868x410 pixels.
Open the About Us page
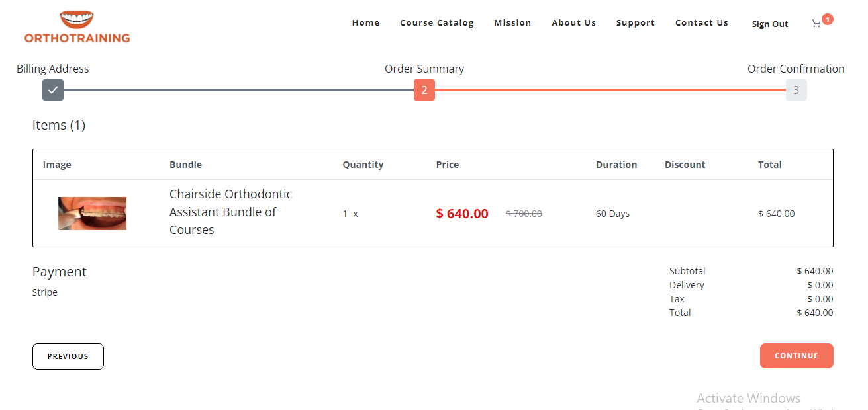tap(574, 23)
